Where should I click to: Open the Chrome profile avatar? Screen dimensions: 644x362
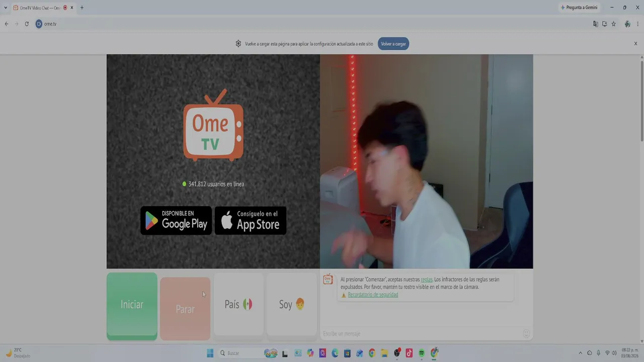tap(627, 24)
